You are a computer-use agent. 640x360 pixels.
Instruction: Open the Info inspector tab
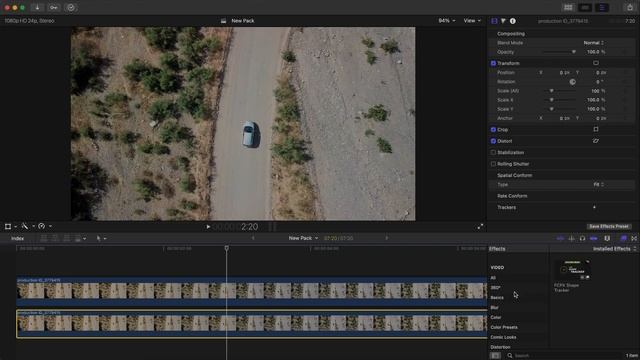pos(513,21)
